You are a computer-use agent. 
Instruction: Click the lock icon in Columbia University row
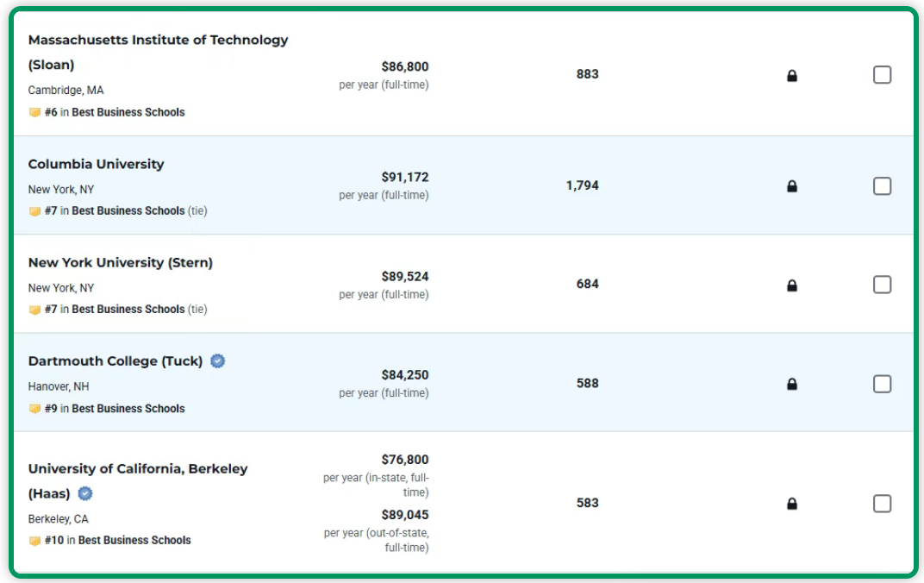pyautogui.click(x=792, y=186)
